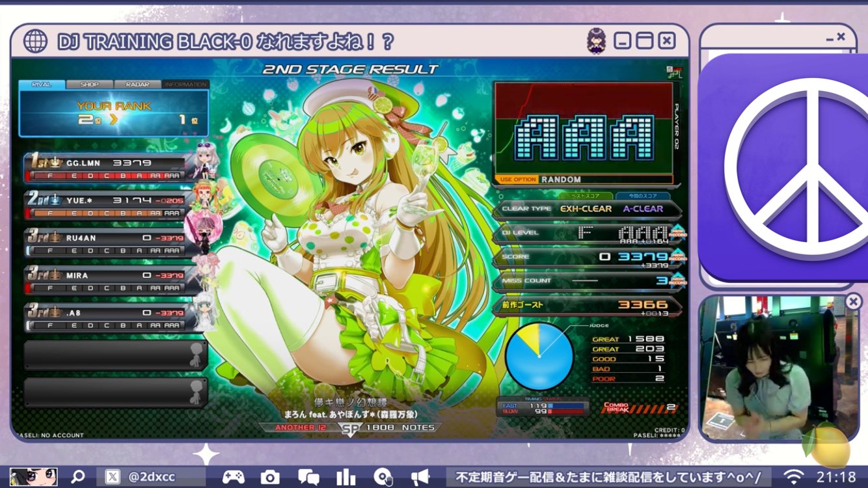Open the taskbar search magnifier
Screen dimensions: 868x488
[x=77, y=477]
